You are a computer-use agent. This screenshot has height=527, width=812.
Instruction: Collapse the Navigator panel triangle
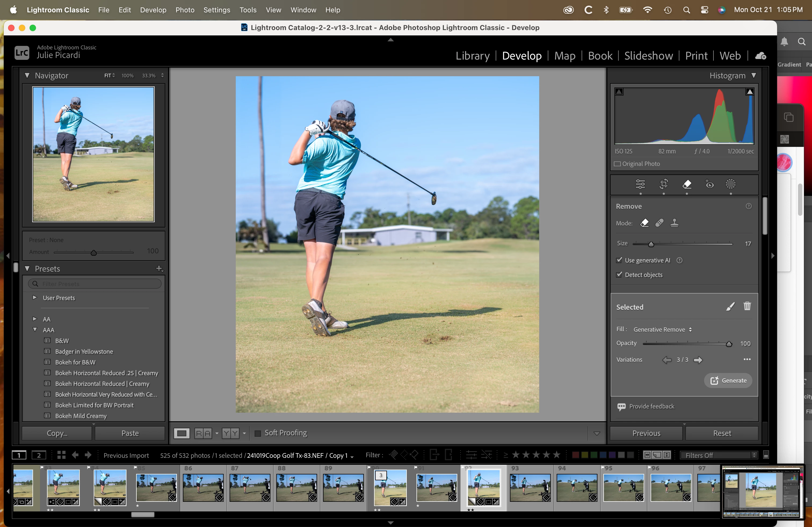[27, 75]
